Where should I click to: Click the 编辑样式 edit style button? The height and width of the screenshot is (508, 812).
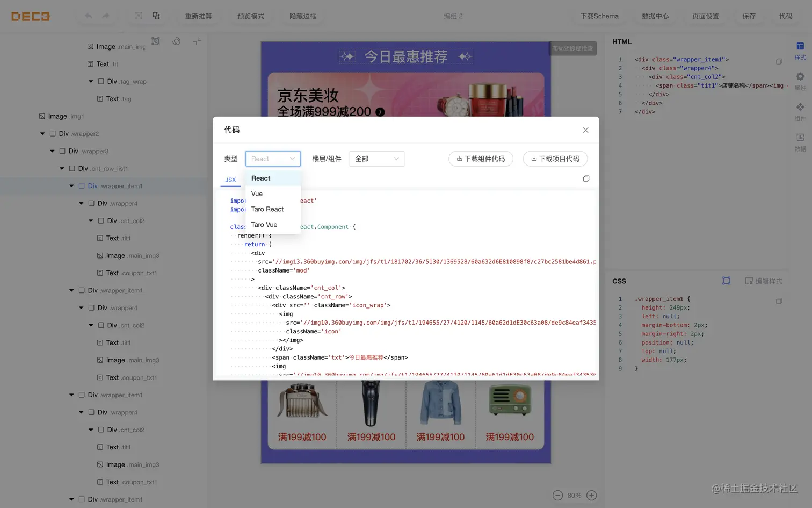pyautogui.click(x=764, y=281)
